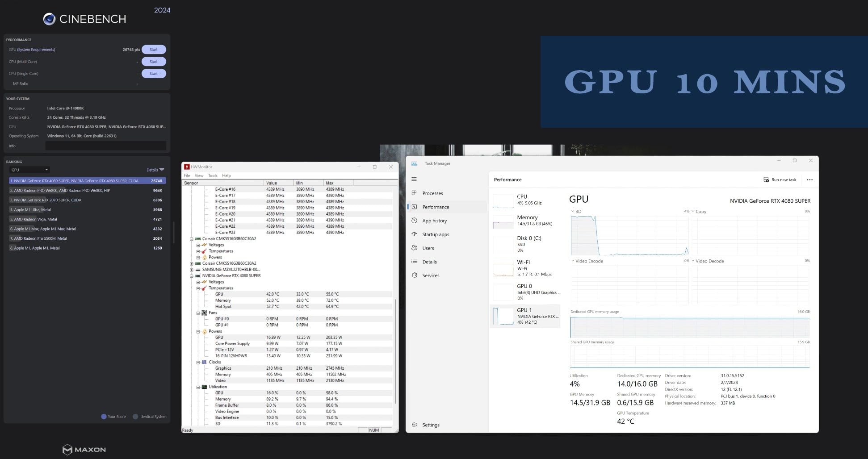Viewport: 868px width, 459px height.
Task: Click the Clocks icon in HWMonitor
Action: click(x=204, y=362)
